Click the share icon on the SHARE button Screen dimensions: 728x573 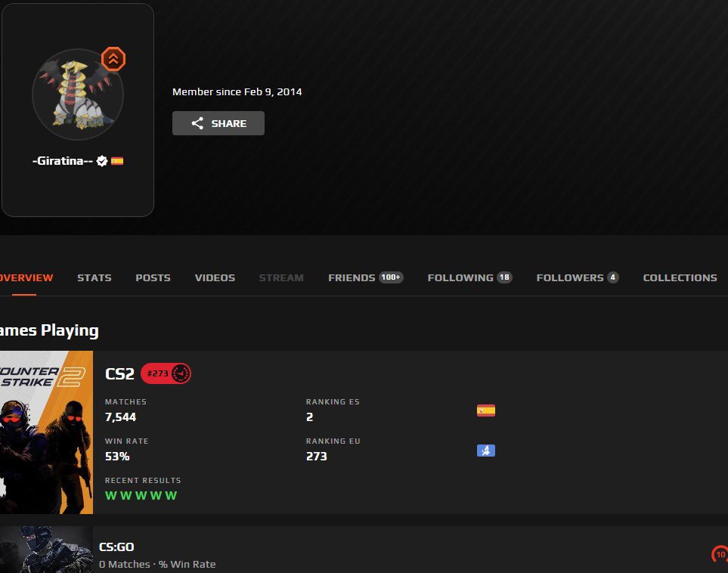[197, 123]
